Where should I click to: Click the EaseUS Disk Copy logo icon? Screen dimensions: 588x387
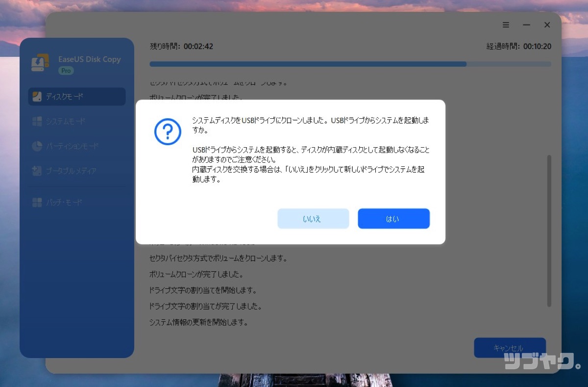39,62
